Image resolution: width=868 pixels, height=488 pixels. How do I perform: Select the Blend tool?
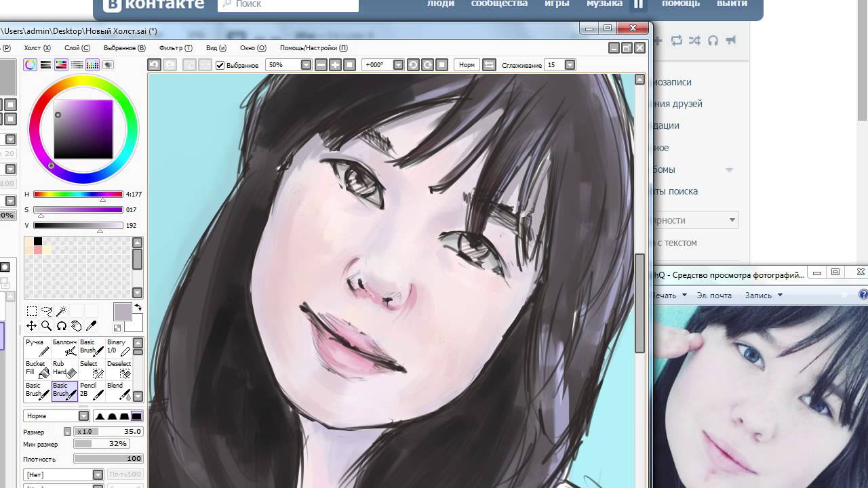click(x=119, y=390)
